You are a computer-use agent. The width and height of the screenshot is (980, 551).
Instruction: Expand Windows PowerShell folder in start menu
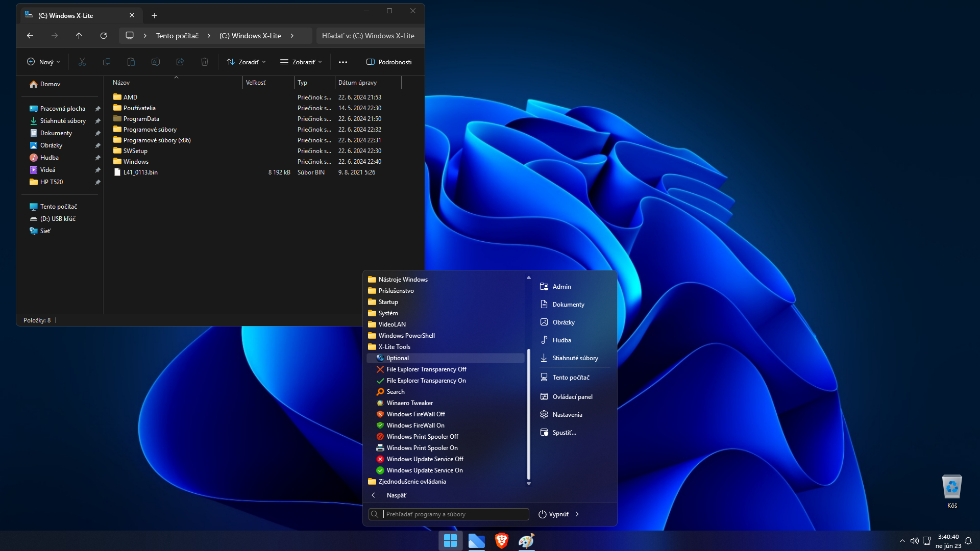point(406,336)
